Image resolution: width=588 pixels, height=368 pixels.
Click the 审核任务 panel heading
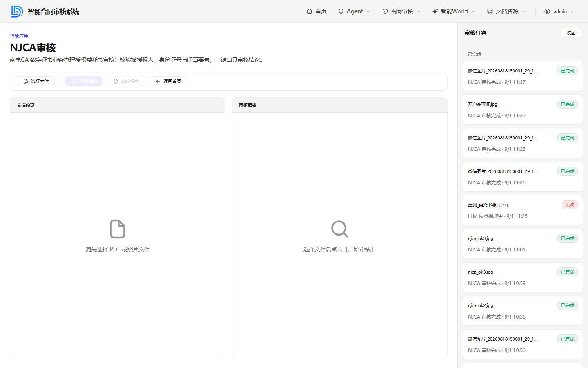pos(476,33)
